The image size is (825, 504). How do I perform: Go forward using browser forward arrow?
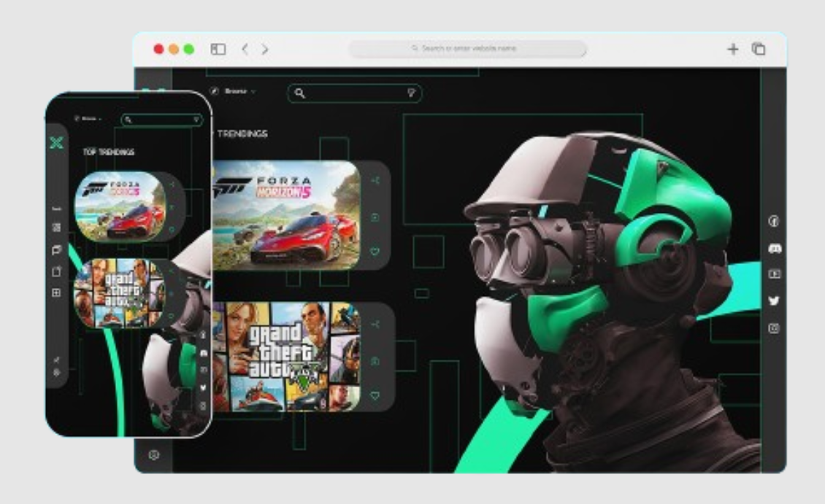point(264,49)
